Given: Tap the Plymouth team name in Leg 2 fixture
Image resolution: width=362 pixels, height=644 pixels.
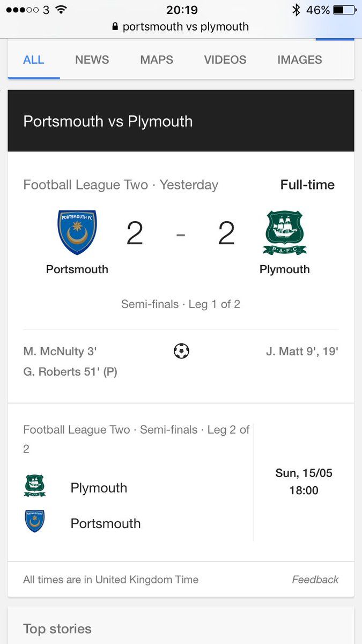Looking at the screenshot, I should point(99,488).
